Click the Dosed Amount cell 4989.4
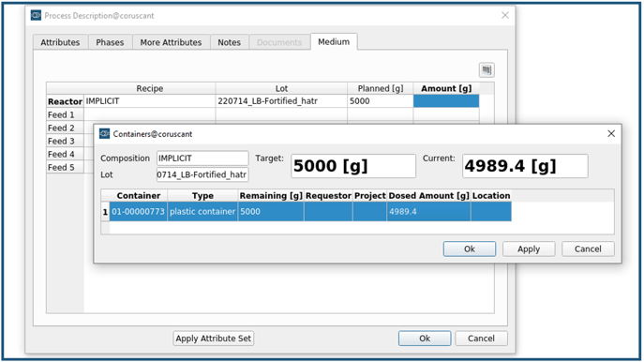The width and height of the screenshot is (644, 362). point(428,212)
